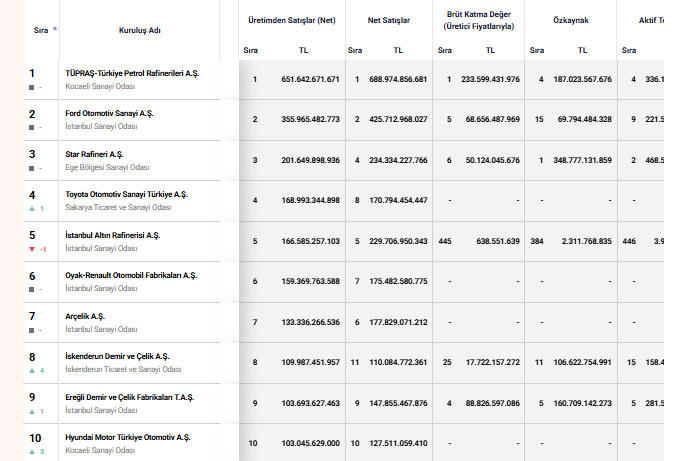This screenshot has height=461, width=682.
Task: Click green up arrow for Toyota Otomotiv row
Action: pyautogui.click(x=32, y=209)
